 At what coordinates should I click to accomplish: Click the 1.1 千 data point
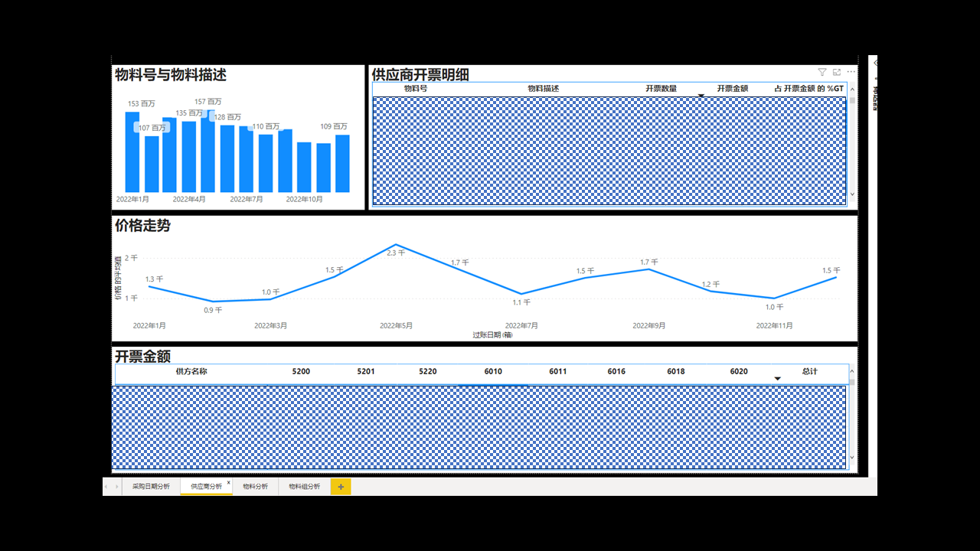coord(521,294)
